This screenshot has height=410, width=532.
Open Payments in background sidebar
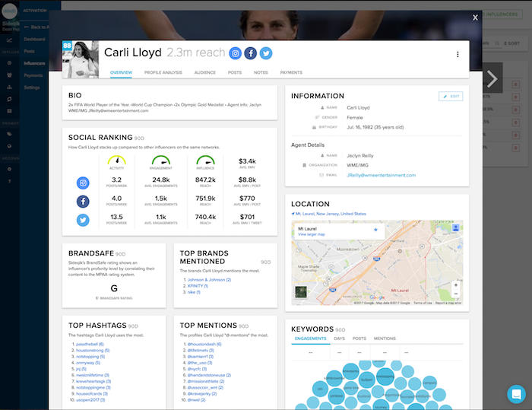33,75
